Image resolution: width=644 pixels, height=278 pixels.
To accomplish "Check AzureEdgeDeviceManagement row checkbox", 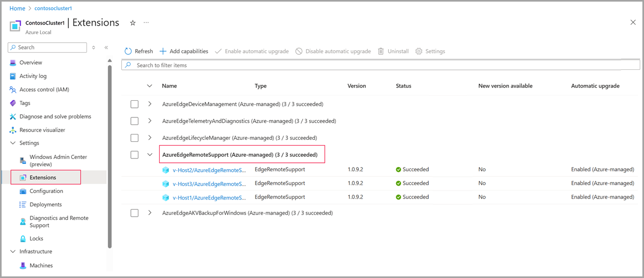I will [135, 104].
